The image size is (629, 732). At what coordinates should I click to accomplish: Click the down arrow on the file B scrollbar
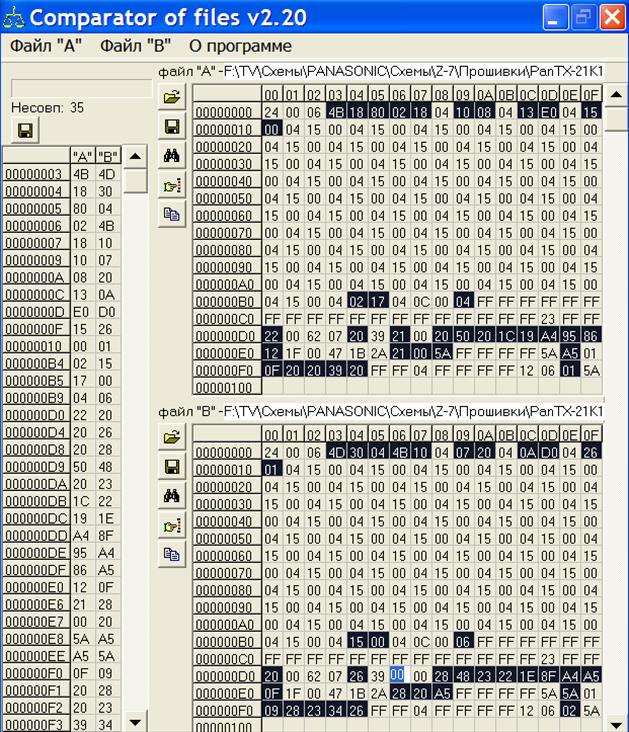pos(616,725)
